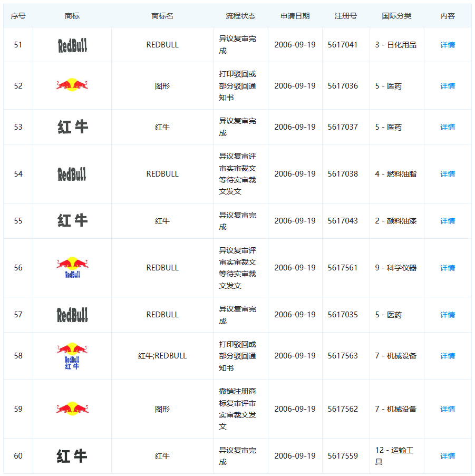Open 详情 link for registration 5617562
The height and width of the screenshot is (476, 475).
click(x=447, y=409)
